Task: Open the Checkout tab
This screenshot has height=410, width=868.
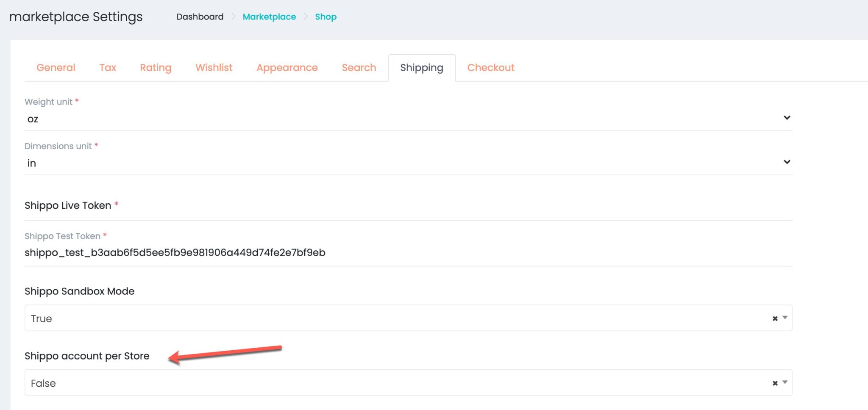Action: pos(491,68)
